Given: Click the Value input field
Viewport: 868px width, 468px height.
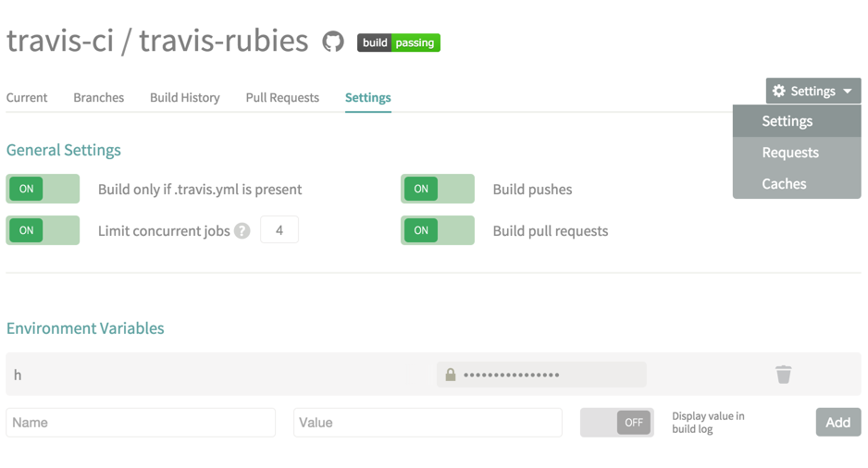Looking at the screenshot, I should coord(428,423).
